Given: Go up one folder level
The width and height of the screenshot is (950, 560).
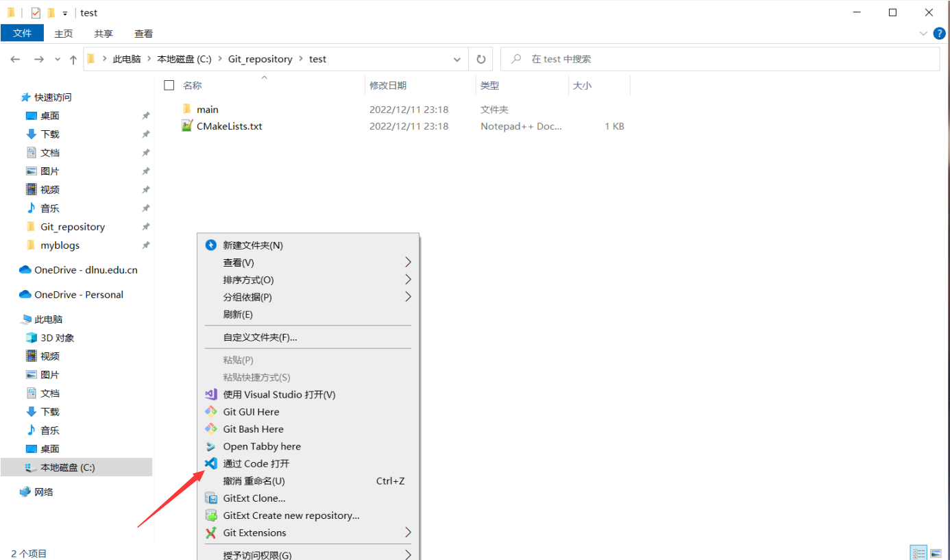Looking at the screenshot, I should tap(73, 60).
